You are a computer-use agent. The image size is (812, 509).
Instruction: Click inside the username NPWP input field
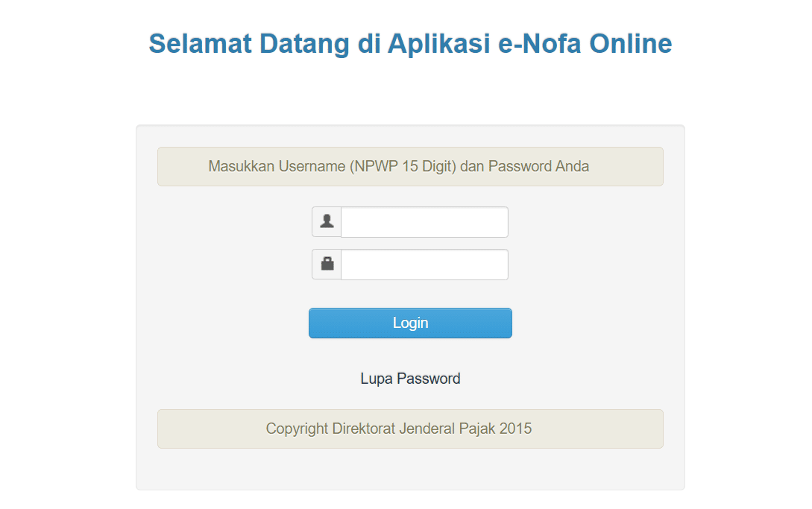(424, 221)
